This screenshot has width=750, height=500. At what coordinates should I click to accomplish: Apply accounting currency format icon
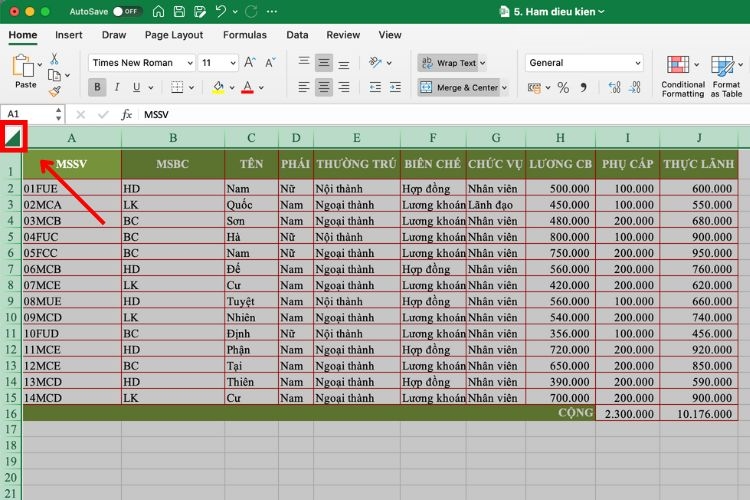click(x=534, y=88)
